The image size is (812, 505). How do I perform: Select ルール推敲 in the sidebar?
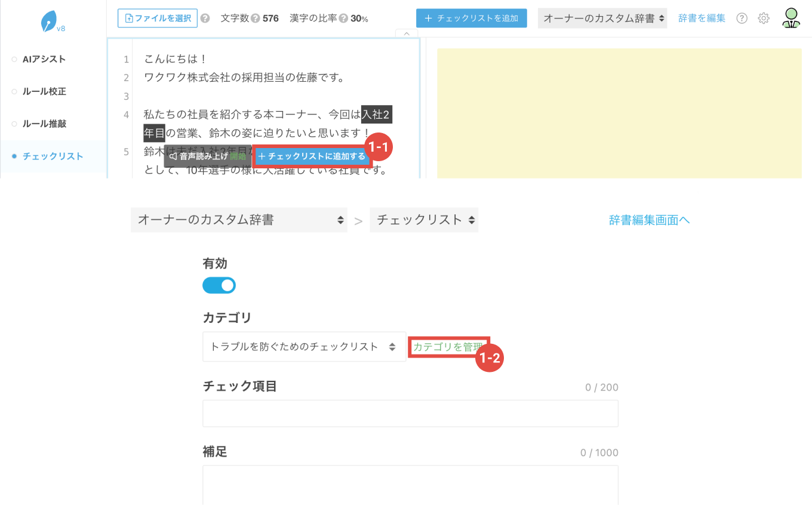click(x=44, y=124)
